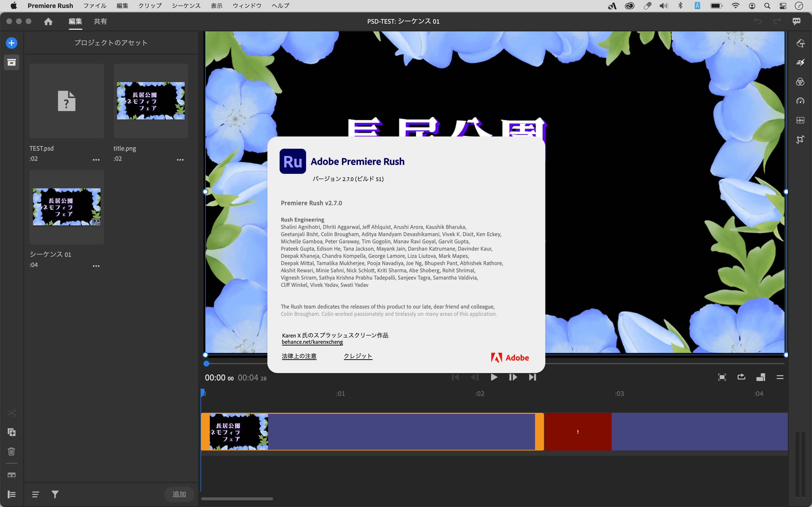Open options menu for シーケンス 01
Screen dimensions: 812x507
[x=96, y=266]
